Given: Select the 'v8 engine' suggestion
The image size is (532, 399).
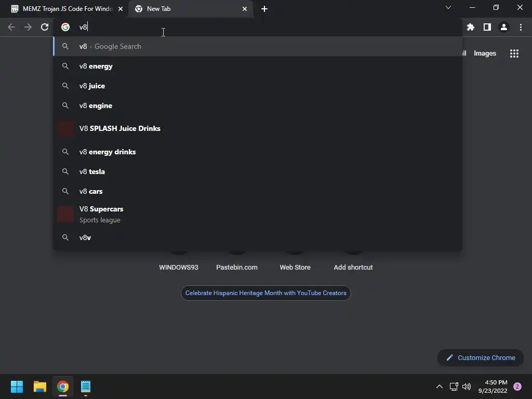Looking at the screenshot, I should click(x=258, y=105).
